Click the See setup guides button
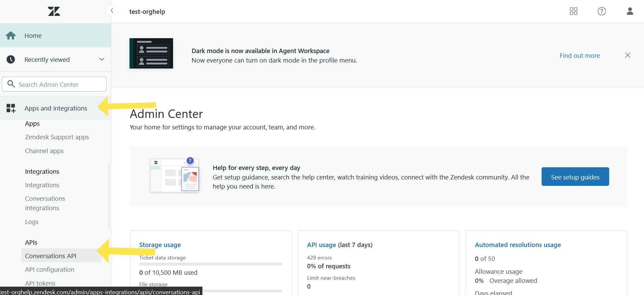Viewport: 644px width, 295px height. pos(575,177)
